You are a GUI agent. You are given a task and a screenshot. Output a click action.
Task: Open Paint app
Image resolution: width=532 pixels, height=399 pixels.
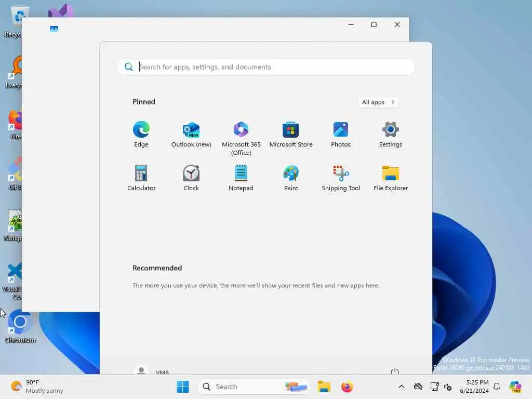click(x=291, y=178)
